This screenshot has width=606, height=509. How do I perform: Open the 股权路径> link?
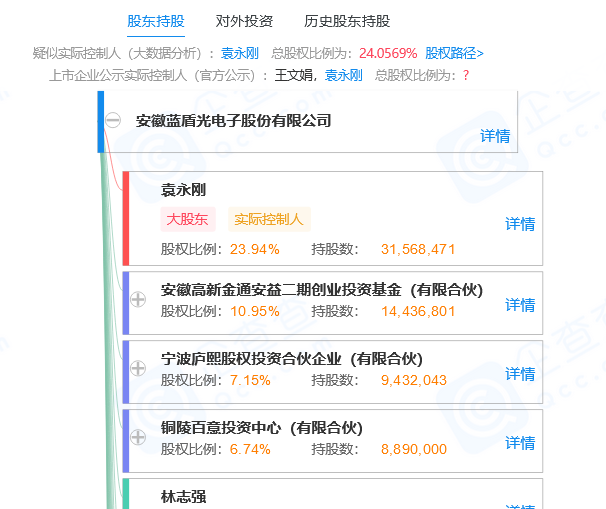(454, 53)
